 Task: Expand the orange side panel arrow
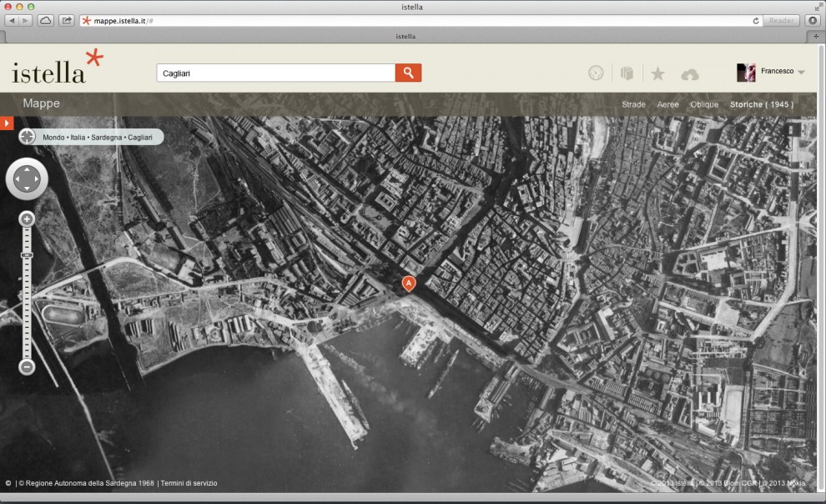[x=7, y=123]
